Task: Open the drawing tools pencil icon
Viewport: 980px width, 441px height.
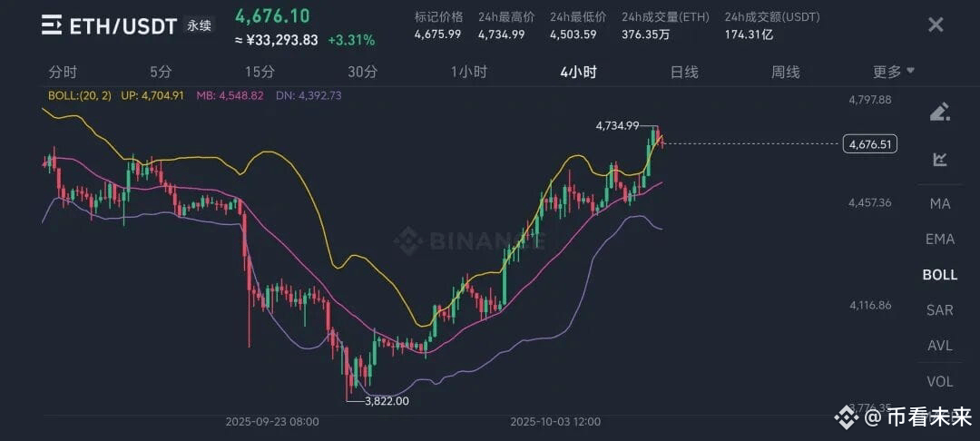Action: (x=940, y=112)
